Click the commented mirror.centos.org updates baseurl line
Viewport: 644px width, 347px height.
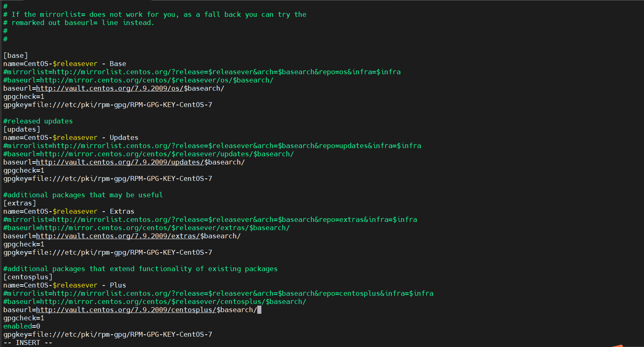pos(149,154)
